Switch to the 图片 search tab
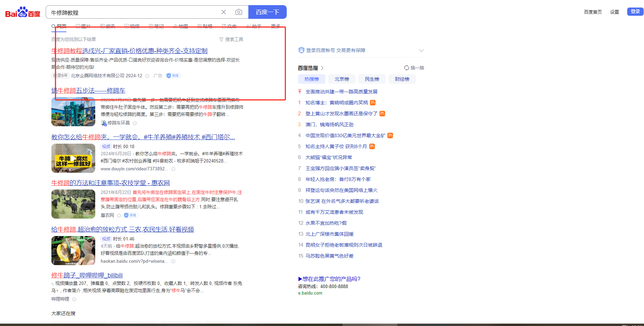The image size is (644, 326). (84, 26)
